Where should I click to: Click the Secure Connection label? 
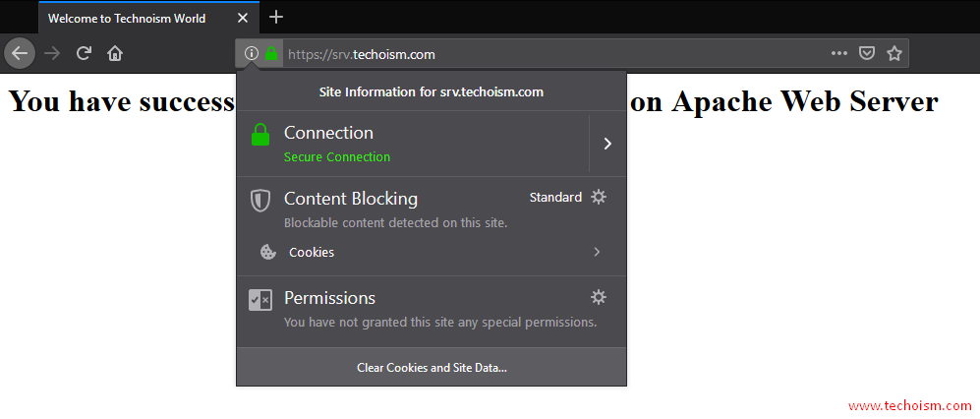click(337, 157)
